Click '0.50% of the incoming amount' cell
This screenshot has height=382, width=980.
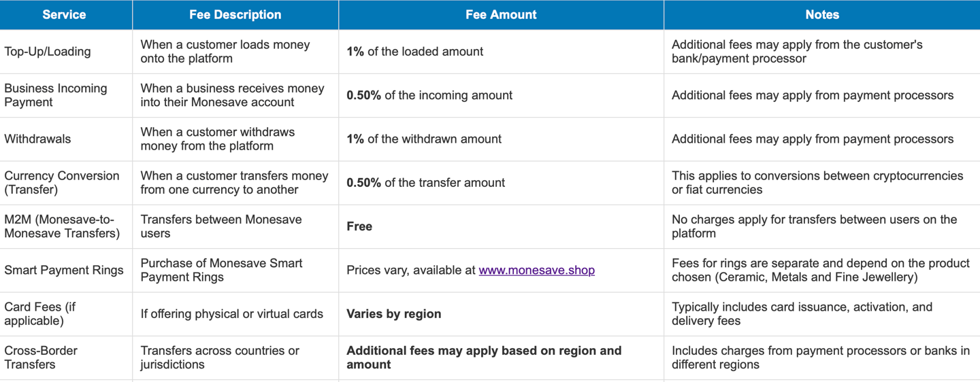click(x=501, y=95)
